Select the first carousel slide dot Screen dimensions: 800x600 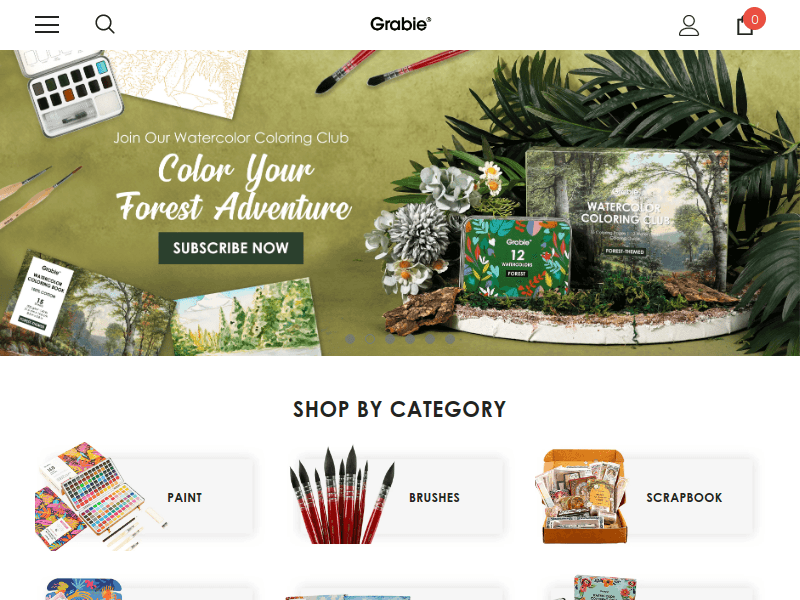pos(350,339)
